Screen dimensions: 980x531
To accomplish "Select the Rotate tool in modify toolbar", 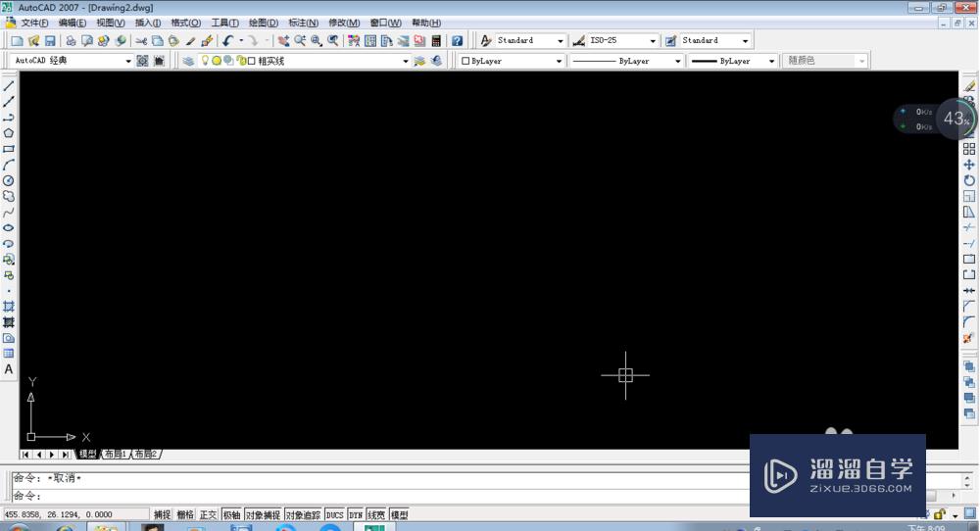I will 969,180.
